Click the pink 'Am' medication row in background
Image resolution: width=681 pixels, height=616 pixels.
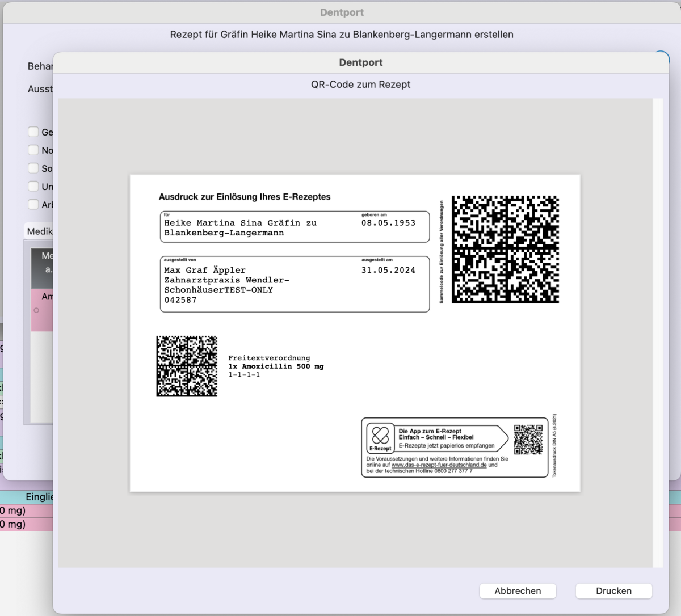coord(42,310)
